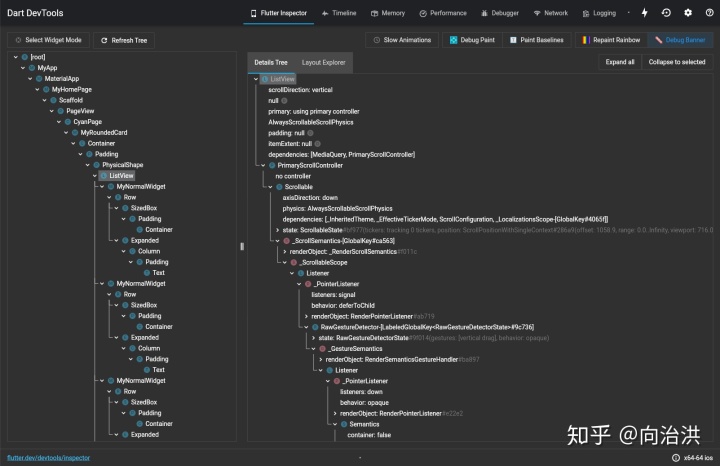Open the Performance tab

(x=443, y=13)
